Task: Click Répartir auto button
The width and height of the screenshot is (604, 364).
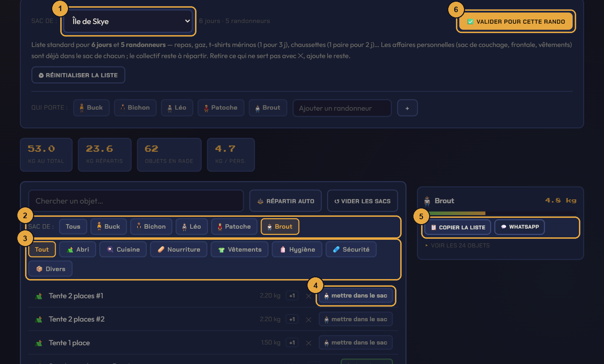Action: pos(286,201)
